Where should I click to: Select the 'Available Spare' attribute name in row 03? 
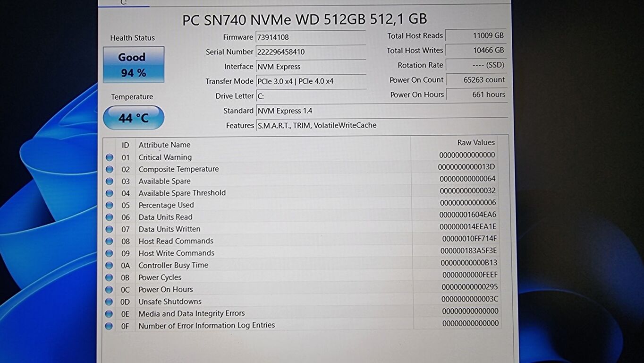[x=164, y=181]
